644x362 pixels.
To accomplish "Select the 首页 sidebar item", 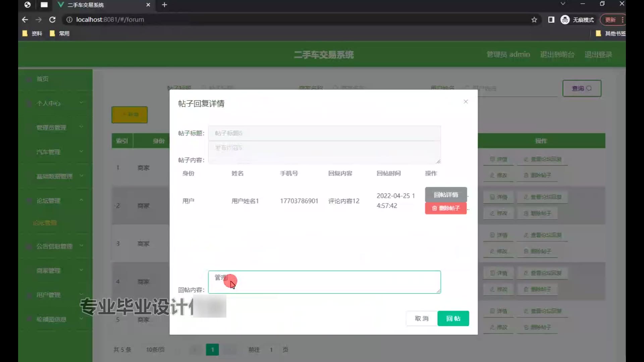I will (43, 79).
